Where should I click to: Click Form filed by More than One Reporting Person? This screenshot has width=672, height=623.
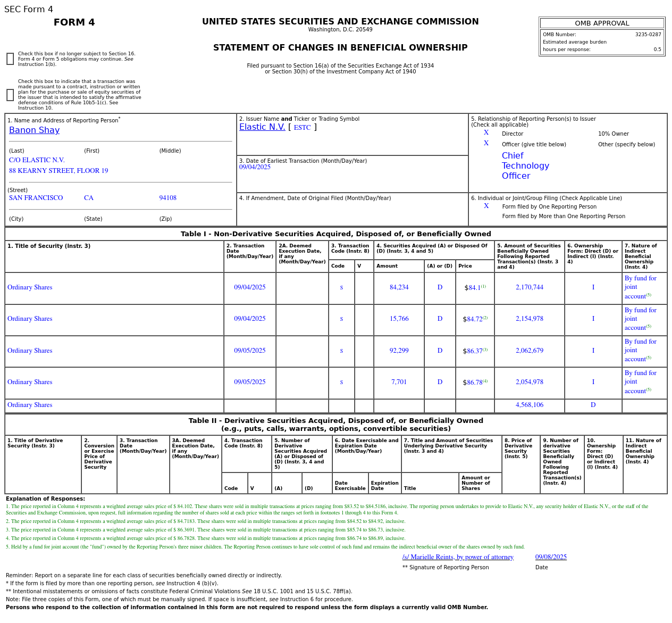click(564, 217)
